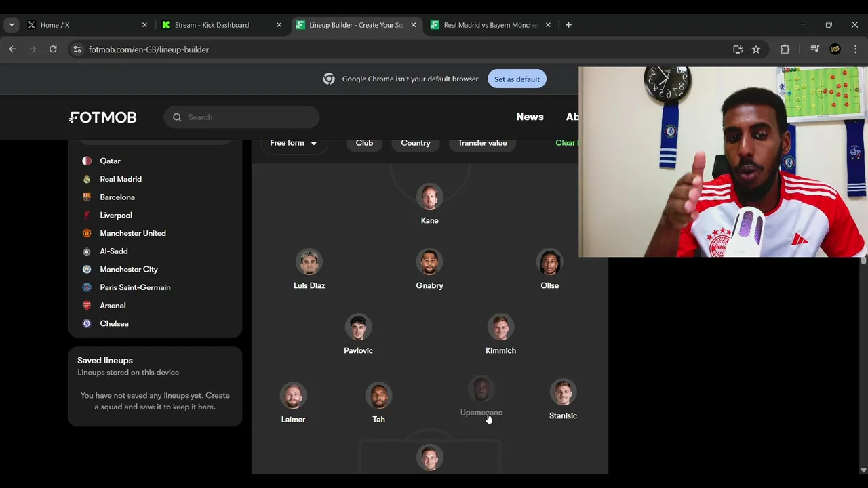Select Olise's player avatar
The image size is (868, 488).
pos(549,262)
